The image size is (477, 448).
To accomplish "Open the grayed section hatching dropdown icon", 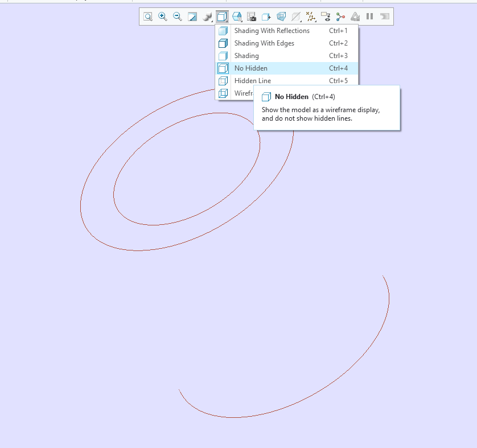I will [x=296, y=17].
